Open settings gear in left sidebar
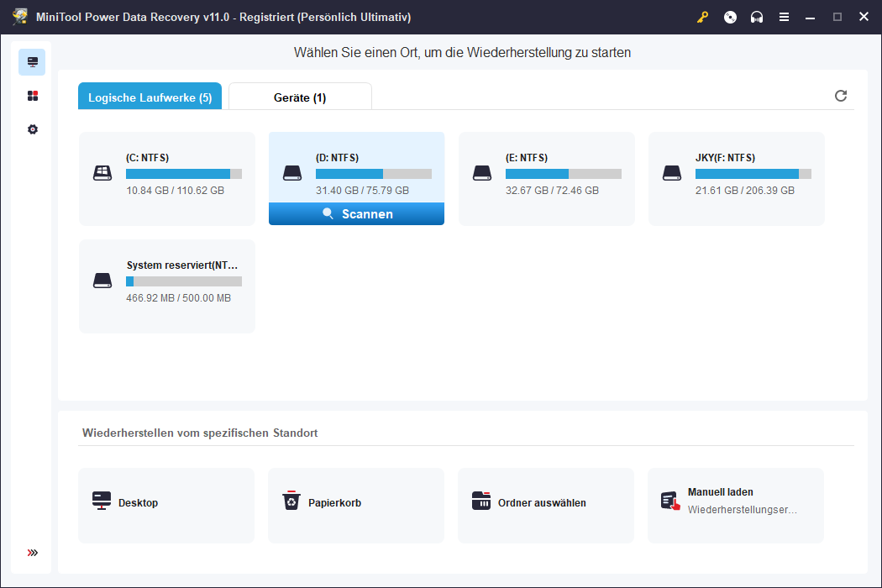The height and width of the screenshot is (588, 882). pyautogui.click(x=33, y=129)
